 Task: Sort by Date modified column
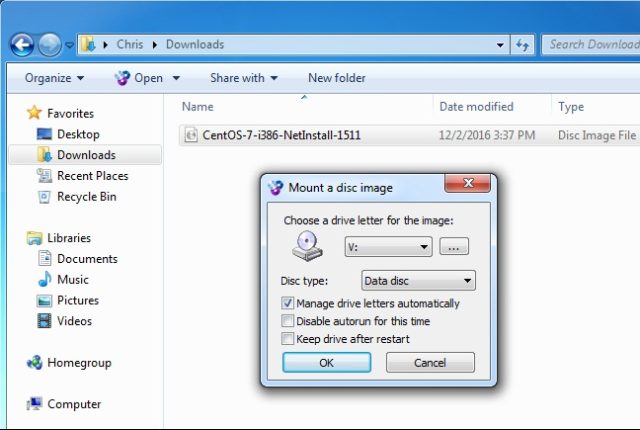click(x=476, y=106)
